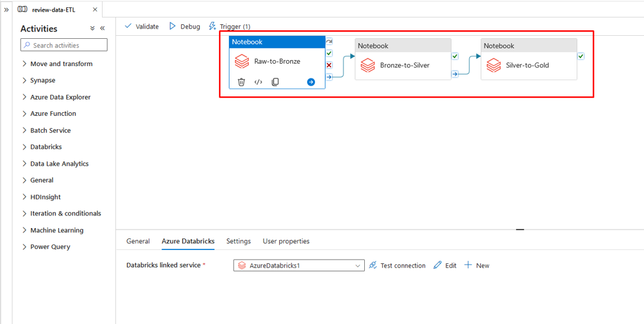Click the properties panel collapse handle
Viewport: 644px width, 324px height.
tap(520, 229)
